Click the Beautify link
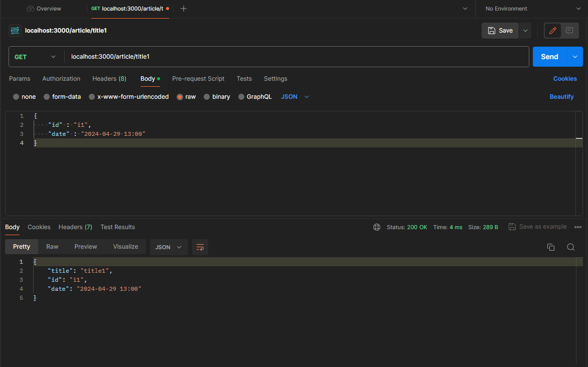 (561, 97)
